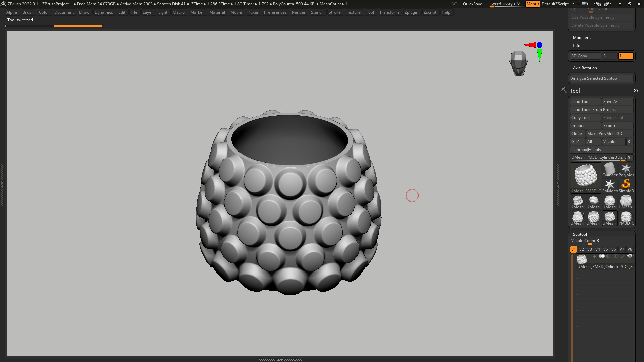Adjust the UMesh_PM3D_Cylinder3D2 tool selector slider

point(597,158)
